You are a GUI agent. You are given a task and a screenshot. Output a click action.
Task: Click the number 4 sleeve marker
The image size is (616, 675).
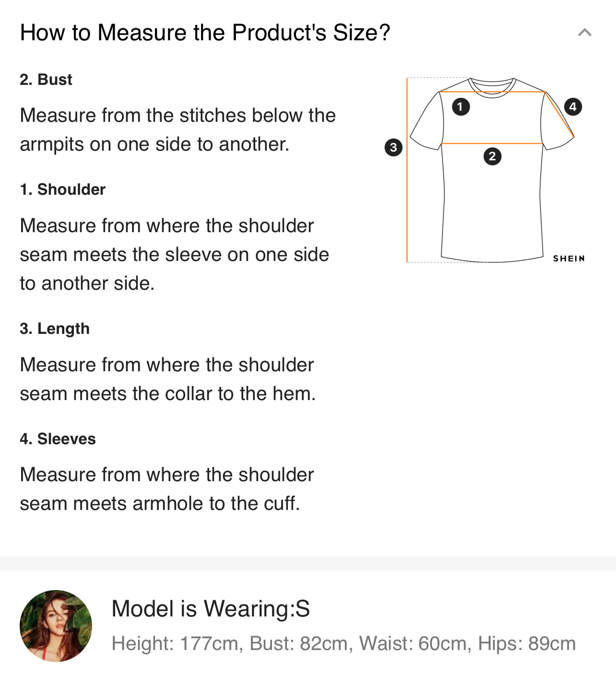pyautogui.click(x=573, y=107)
